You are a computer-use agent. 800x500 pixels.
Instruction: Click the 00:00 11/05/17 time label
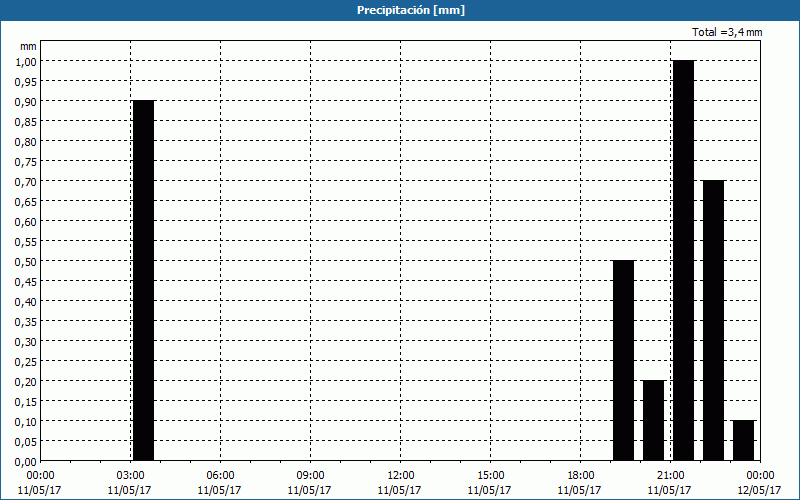(40, 483)
